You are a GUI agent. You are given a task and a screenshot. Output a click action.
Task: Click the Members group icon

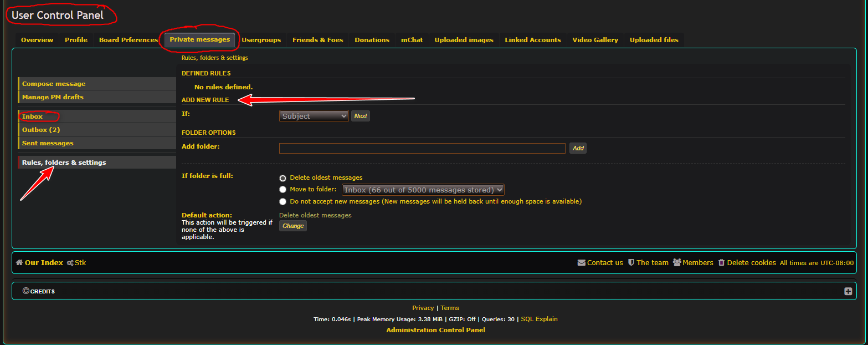[x=677, y=263]
